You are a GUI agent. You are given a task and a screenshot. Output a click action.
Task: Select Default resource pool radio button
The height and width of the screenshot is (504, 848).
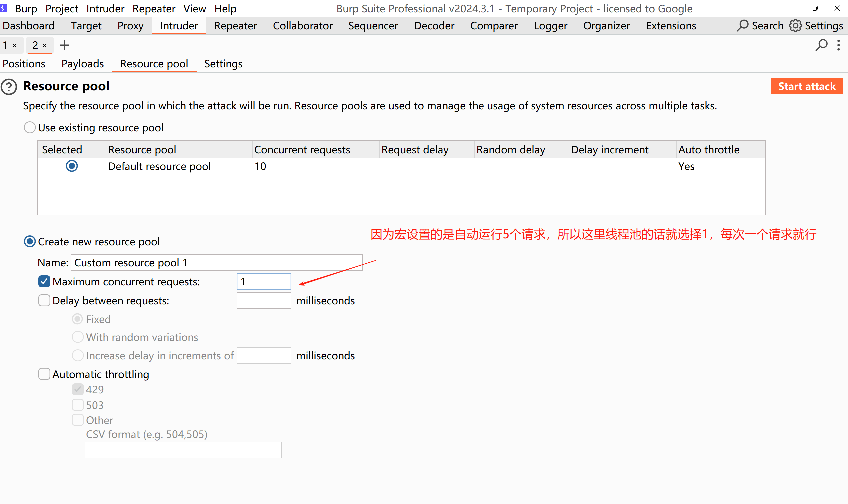[72, 166]
